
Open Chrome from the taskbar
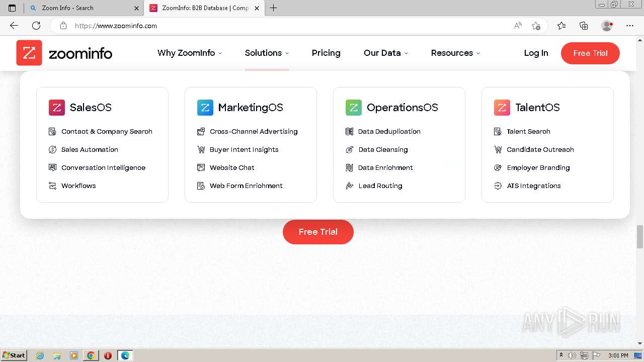coord(91,355)
